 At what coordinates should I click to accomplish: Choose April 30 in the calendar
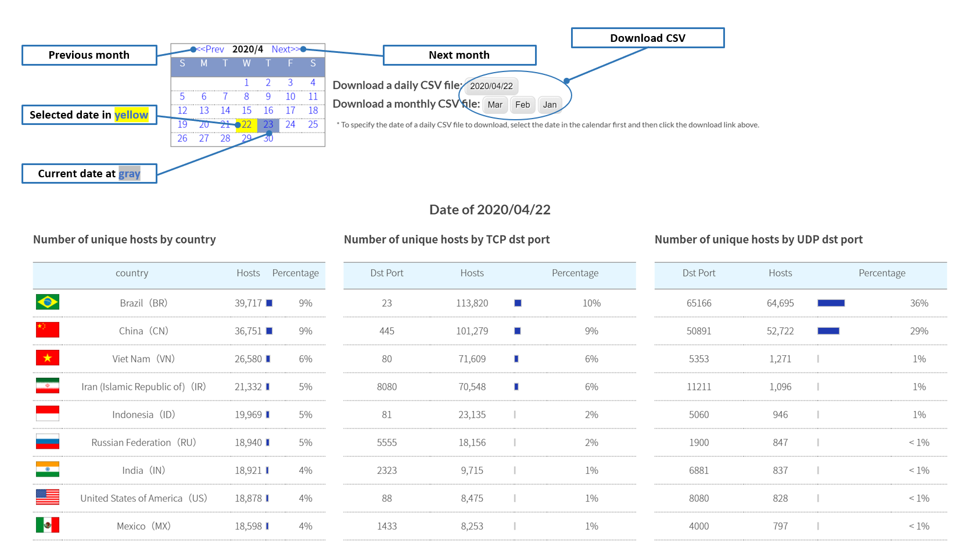click(268, 139)
